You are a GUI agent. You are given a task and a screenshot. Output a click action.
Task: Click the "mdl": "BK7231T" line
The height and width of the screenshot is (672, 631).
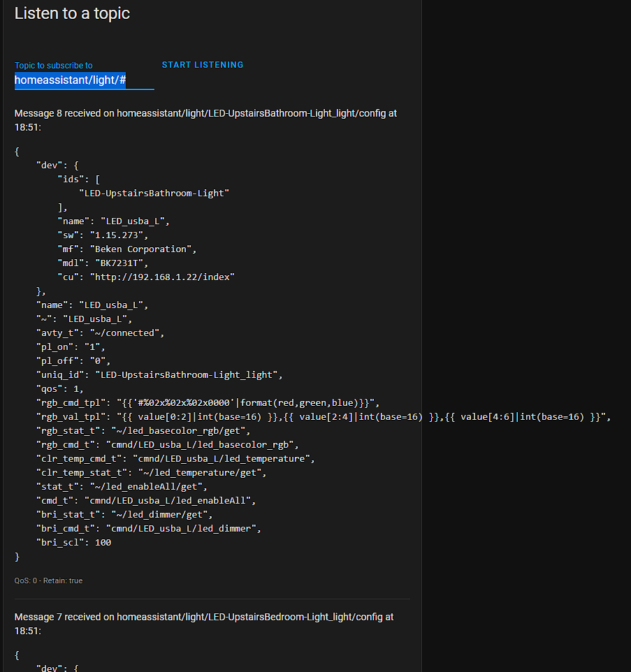pos(103,263)
